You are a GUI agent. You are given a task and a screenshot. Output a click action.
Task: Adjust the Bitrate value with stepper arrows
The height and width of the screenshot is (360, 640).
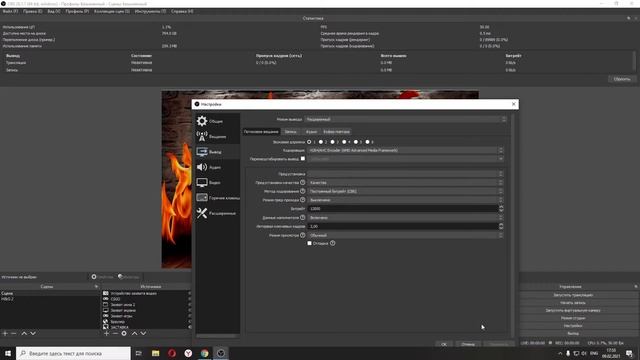tap(501, 209)
